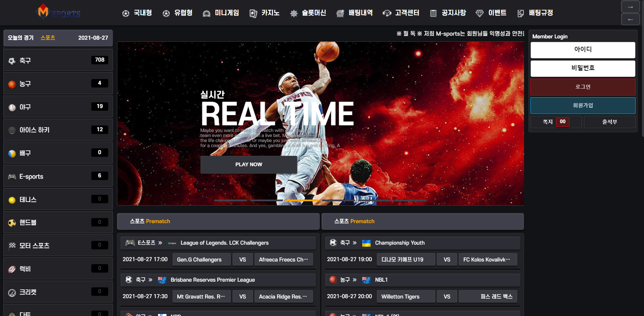The height and width of the screenshot is (316, 644).
Task: Select the 아이스 하키 category
Action: coord(58,130)
